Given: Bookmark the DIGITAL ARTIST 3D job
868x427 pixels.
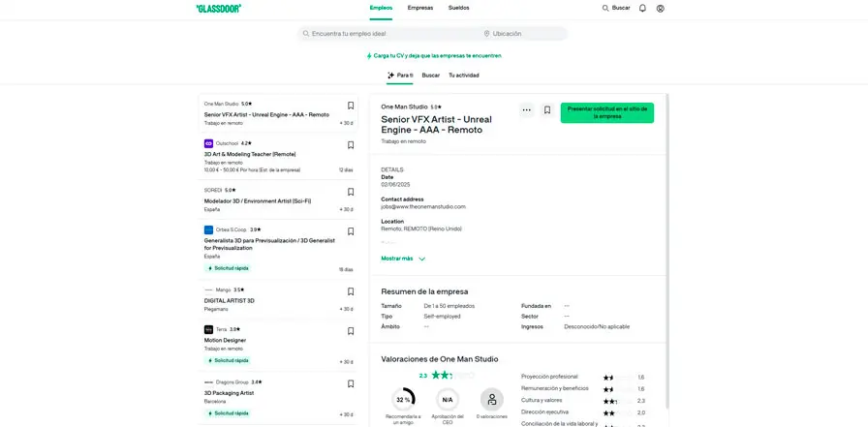Looking at the screenshot, I should (351, 291).
